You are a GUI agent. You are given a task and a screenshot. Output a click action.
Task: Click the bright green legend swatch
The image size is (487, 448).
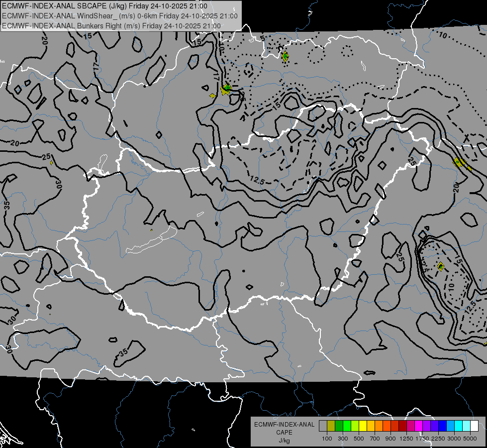[x=347, y=426]
